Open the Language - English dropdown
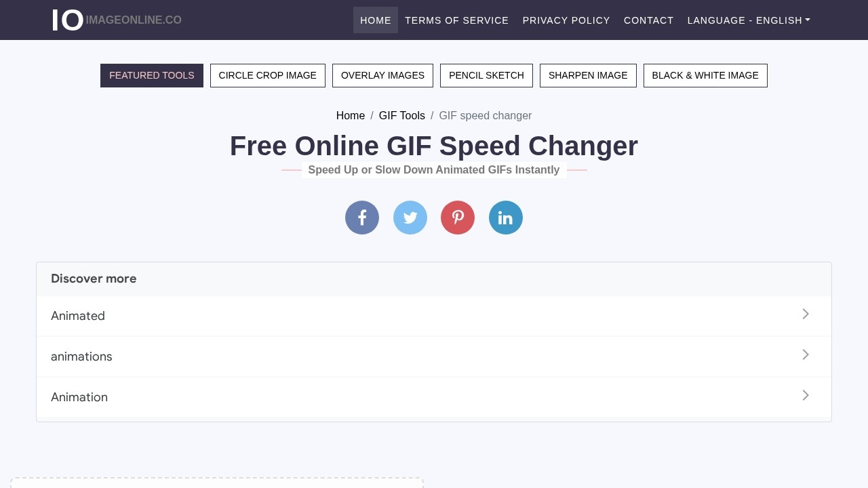 [748, 20]
